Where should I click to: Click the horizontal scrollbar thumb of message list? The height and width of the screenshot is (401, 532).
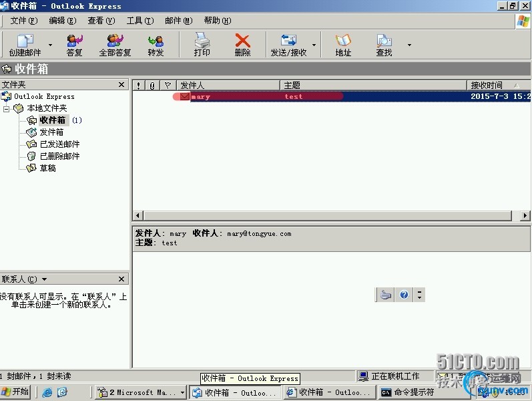tap(328, 215)
